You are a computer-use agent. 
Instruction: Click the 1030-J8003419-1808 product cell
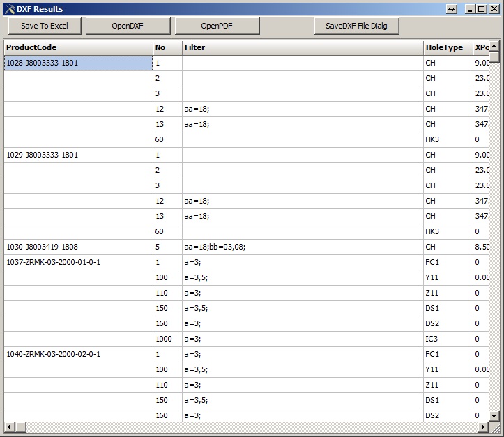[x=78, y=247]
